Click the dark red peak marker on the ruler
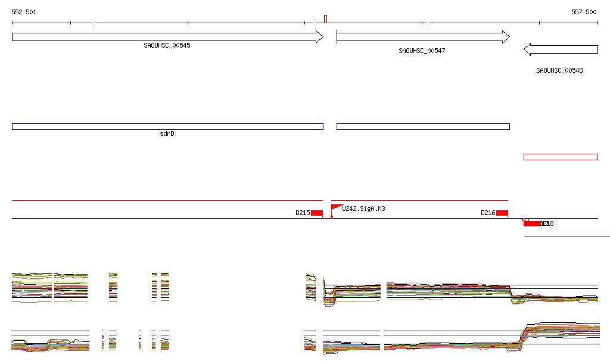Image resolution: width=610 pixels, height=364 pixels. tap(326, 19)
